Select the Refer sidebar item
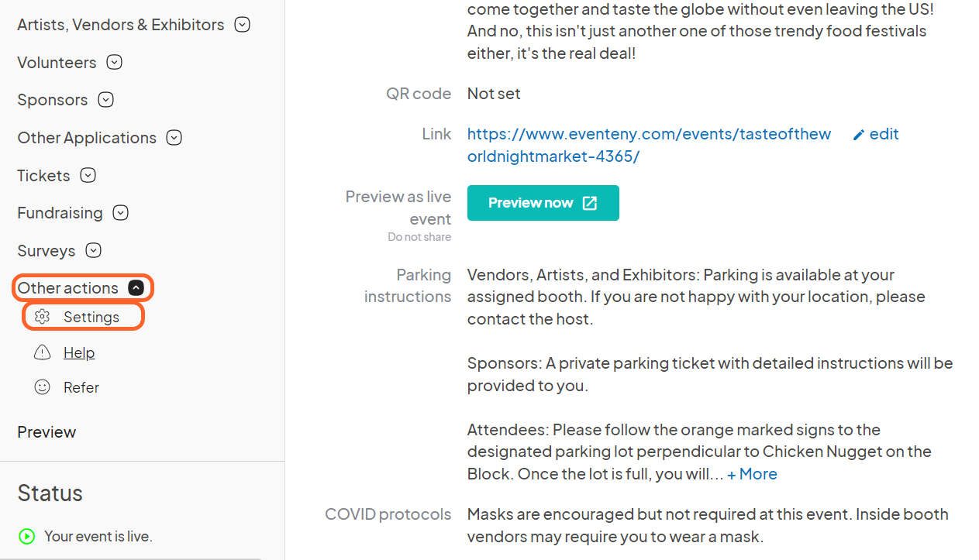979x560 pixels. point(81,387)
